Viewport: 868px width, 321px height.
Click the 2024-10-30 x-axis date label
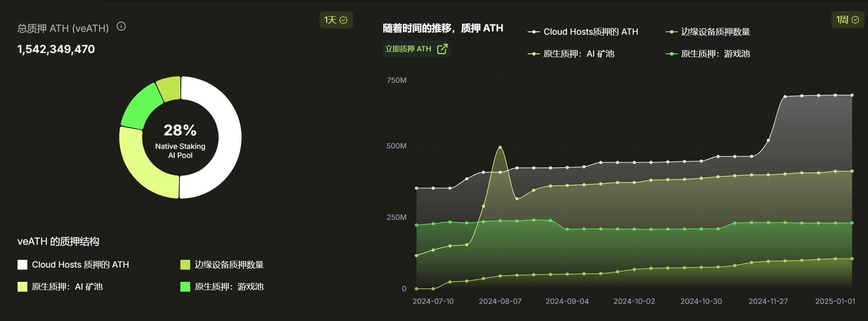coord(701,301)
